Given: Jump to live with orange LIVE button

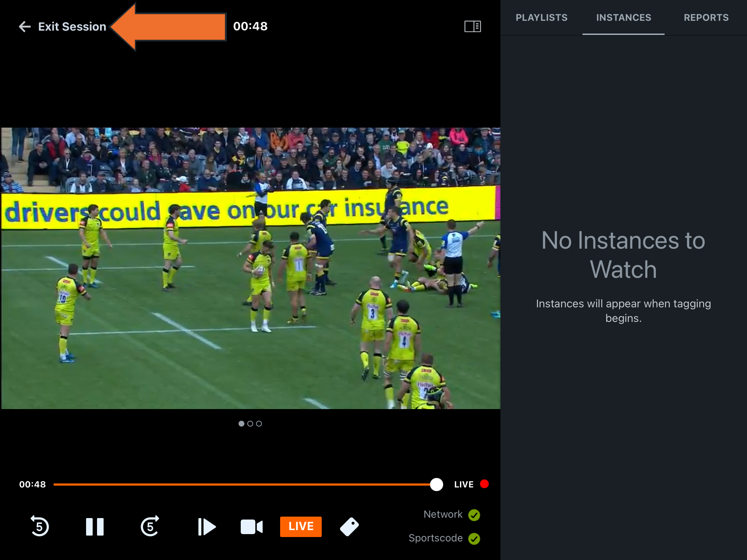Looking at the screenshot, I should coord(301,526).
